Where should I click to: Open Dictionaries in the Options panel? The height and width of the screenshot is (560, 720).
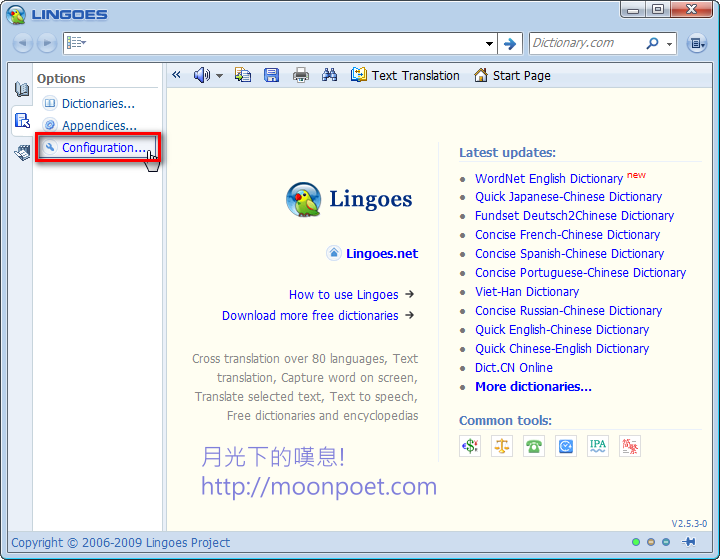pos(97,103)
